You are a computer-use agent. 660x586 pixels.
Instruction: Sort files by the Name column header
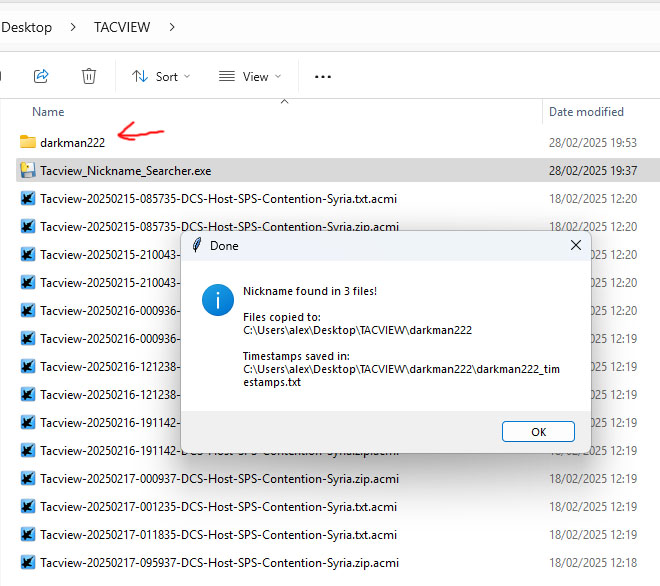(x=48, y=112)
